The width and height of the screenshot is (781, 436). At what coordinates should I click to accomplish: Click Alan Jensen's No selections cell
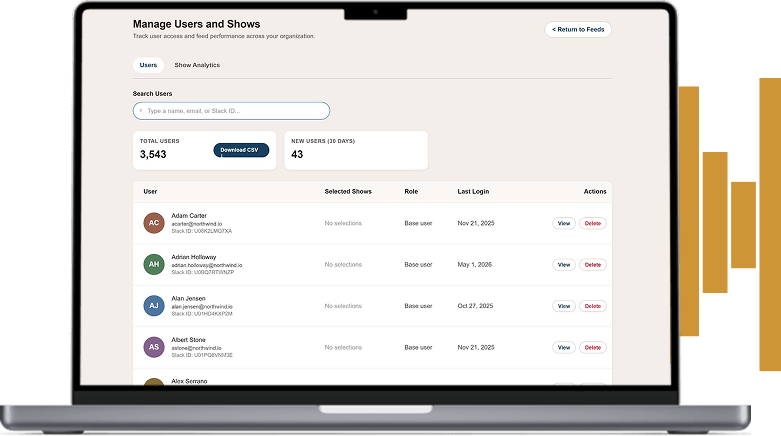tap(343, 306)
